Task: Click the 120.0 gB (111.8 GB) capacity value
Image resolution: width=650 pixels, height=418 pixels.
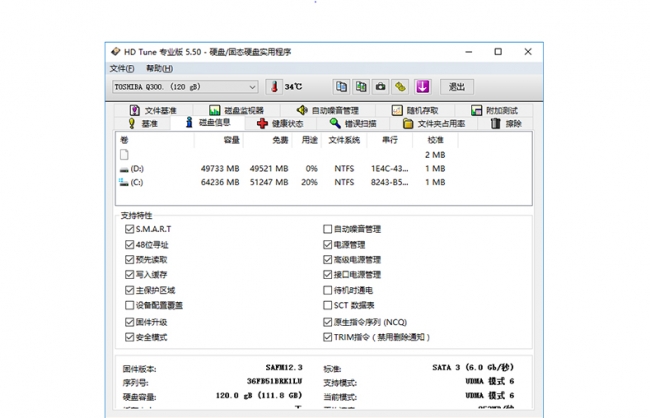Action: tap(259, 396)
